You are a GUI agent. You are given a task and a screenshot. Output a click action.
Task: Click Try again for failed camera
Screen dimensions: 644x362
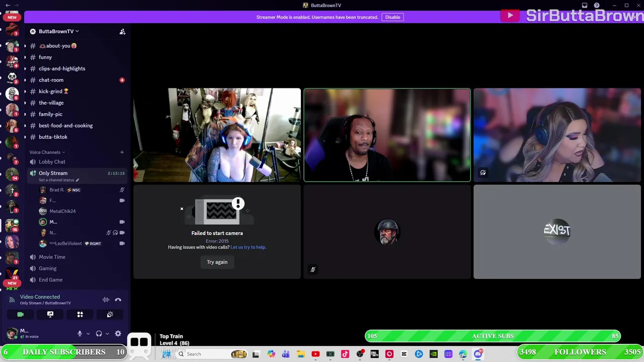click(217, 262)
